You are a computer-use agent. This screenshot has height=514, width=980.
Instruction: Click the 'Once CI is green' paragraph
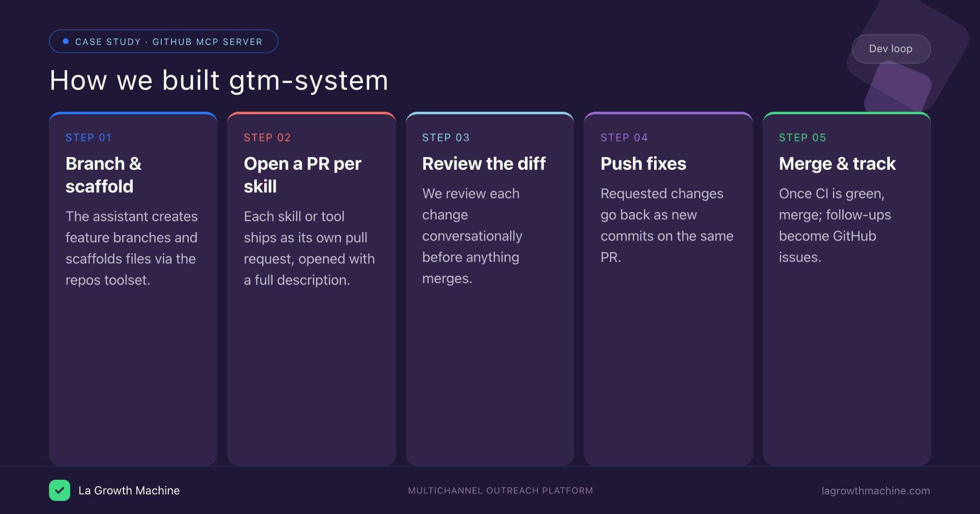click(835, 225)
